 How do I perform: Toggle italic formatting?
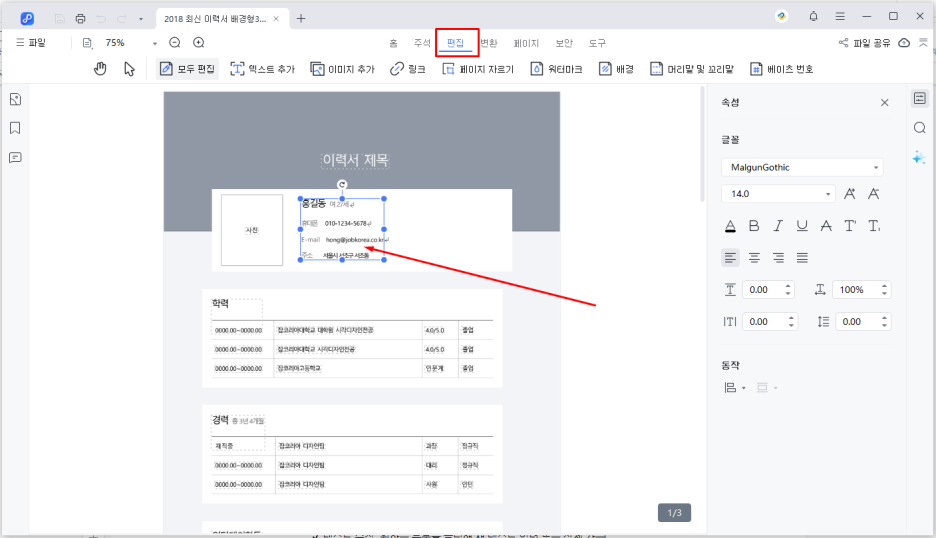pos(778,226)
